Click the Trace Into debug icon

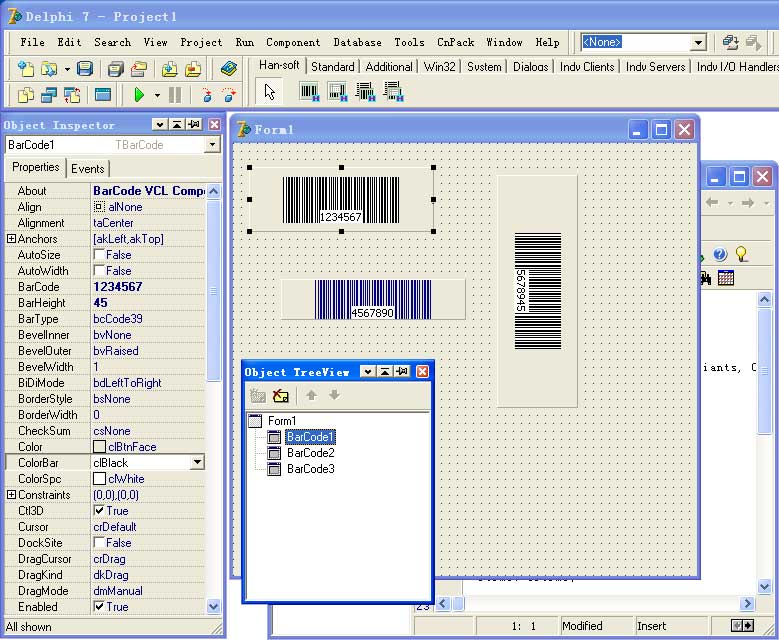coord(207,94)
